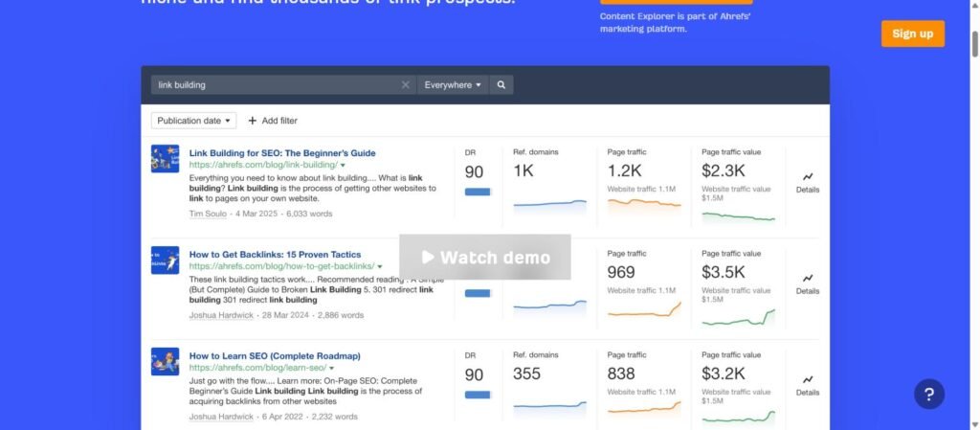Click the Link Building for SEO thumbnail
Screen dimensions: 980x430
165,159
